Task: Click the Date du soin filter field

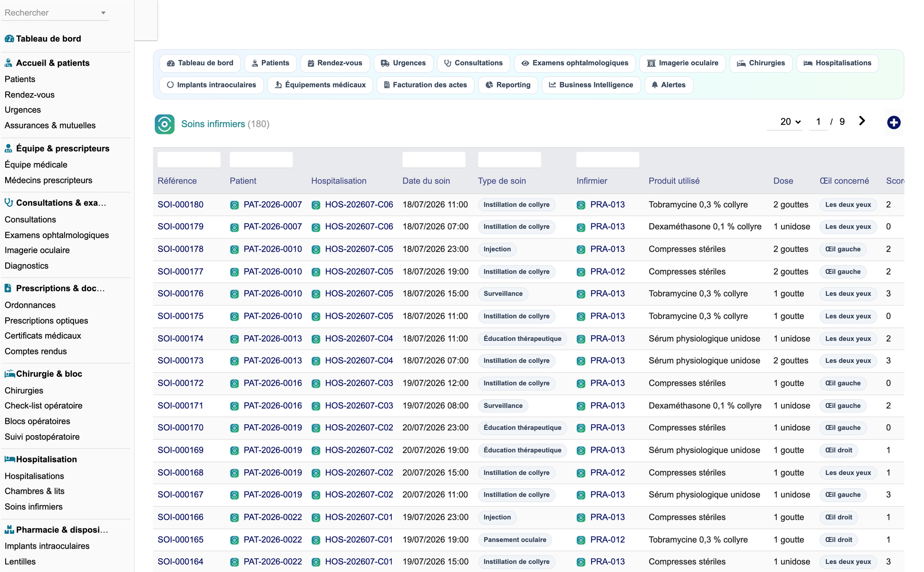Action: (x=434, y=160)
